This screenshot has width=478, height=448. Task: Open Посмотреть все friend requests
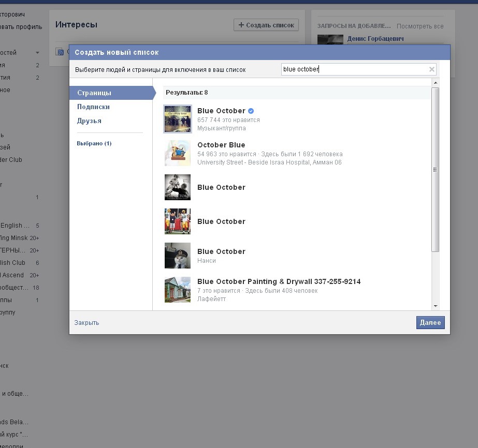pyautogui.click(x=420, y=26)
